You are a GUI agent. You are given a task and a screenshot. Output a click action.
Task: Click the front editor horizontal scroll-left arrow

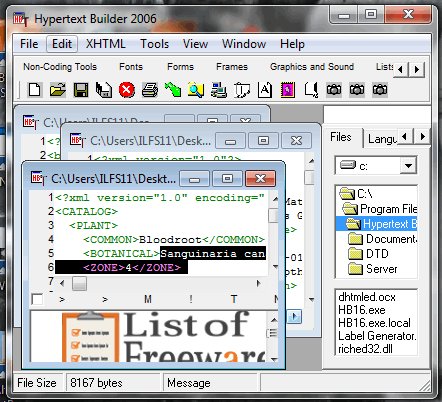(x=62, y=284)
